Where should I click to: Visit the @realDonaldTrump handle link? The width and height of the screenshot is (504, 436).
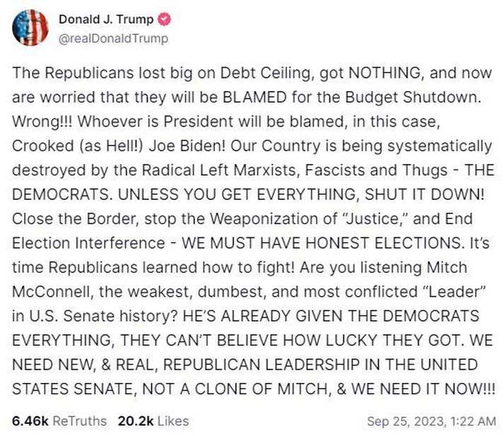click(114, 39)
